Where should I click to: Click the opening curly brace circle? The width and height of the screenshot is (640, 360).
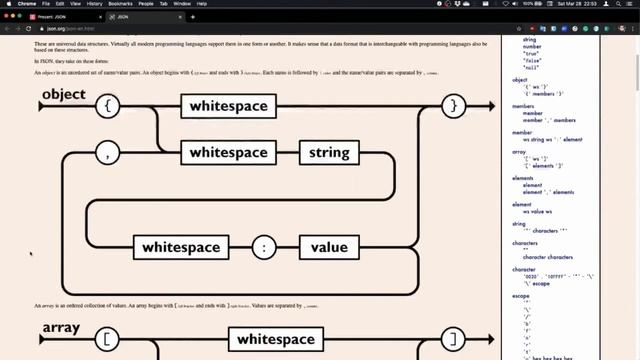pyautogui.click(x=107, y=106)
